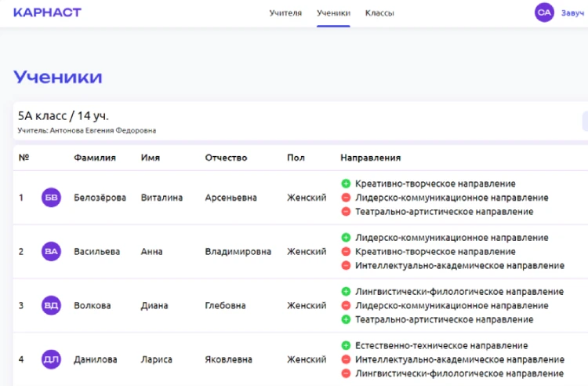Image resolution: width=588 pixels, height=386 pixels.
Task: Click the 5А класс / 14 уч. heading
Action: [64, 116]
